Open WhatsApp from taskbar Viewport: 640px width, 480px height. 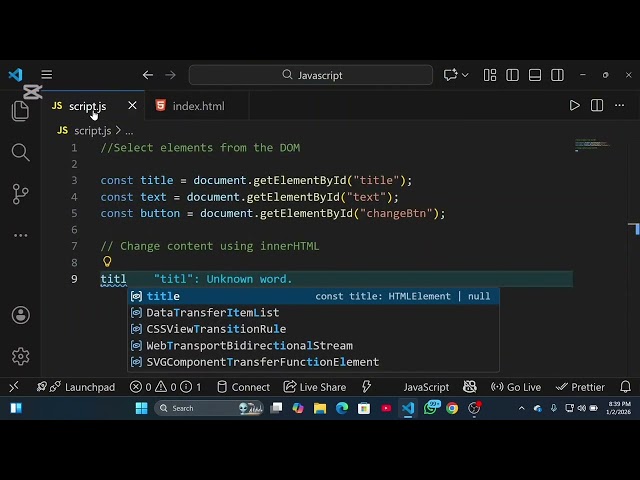point(431,408)
